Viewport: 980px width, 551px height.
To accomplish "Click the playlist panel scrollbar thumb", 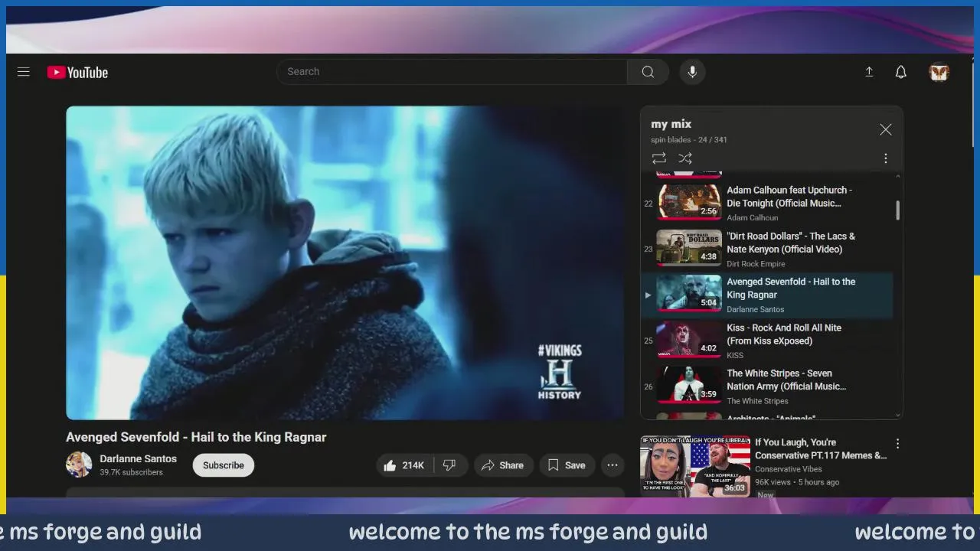I will click(x=898, y=210).
